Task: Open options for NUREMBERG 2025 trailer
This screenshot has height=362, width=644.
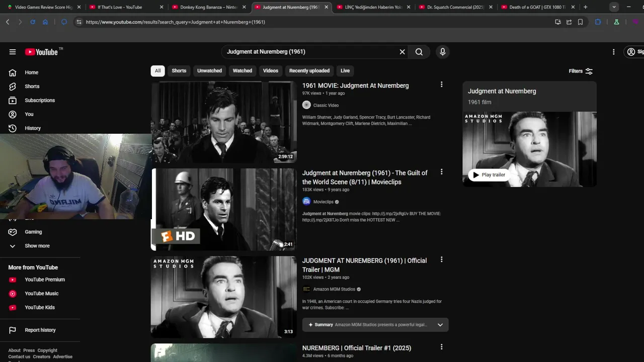Action: click(x=441, y=347)
